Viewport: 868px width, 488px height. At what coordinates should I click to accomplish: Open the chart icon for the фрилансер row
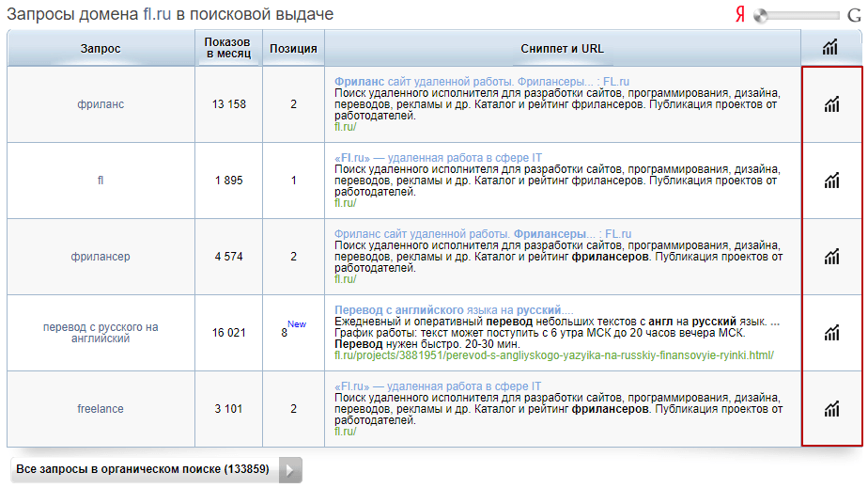(831, 257)
